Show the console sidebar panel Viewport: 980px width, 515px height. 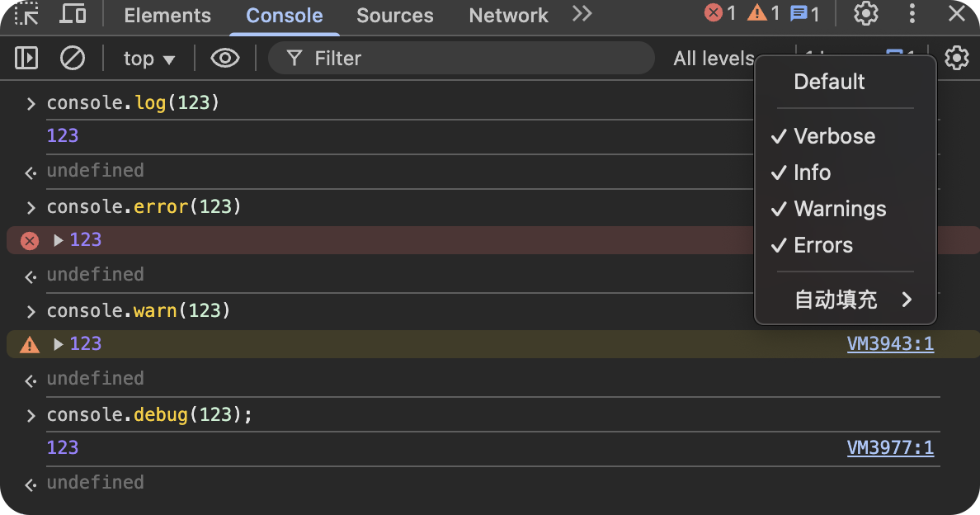click(x=26, y=58)
